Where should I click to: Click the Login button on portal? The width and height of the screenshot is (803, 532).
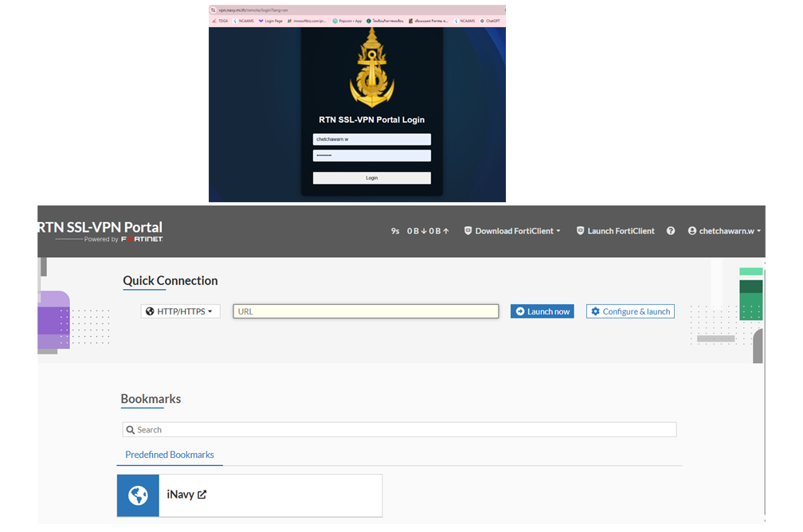pyautogui.click(x=372, y=178)
